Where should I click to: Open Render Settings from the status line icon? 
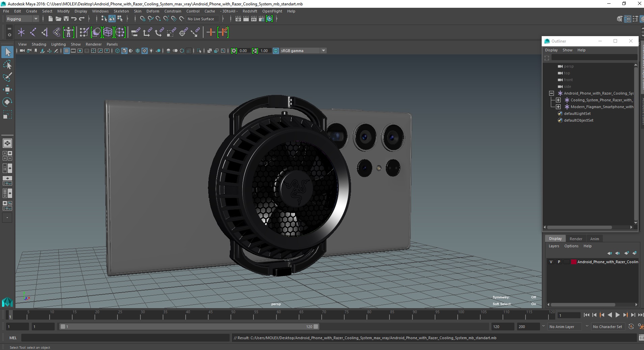coord(262,19)
